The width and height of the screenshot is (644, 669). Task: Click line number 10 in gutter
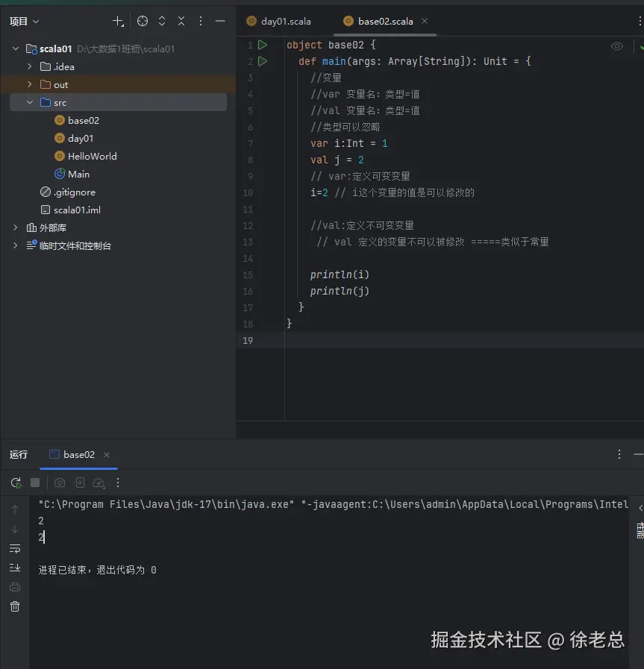(248, 193)
